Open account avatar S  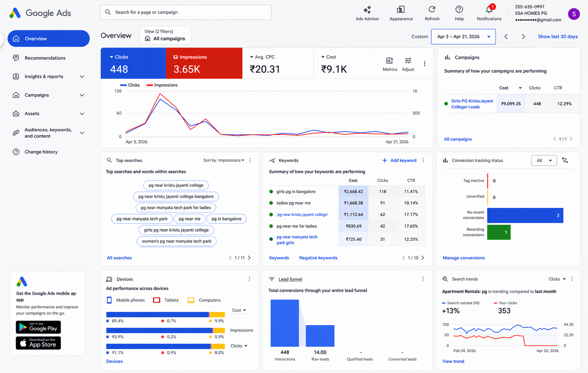pos(574,14)
